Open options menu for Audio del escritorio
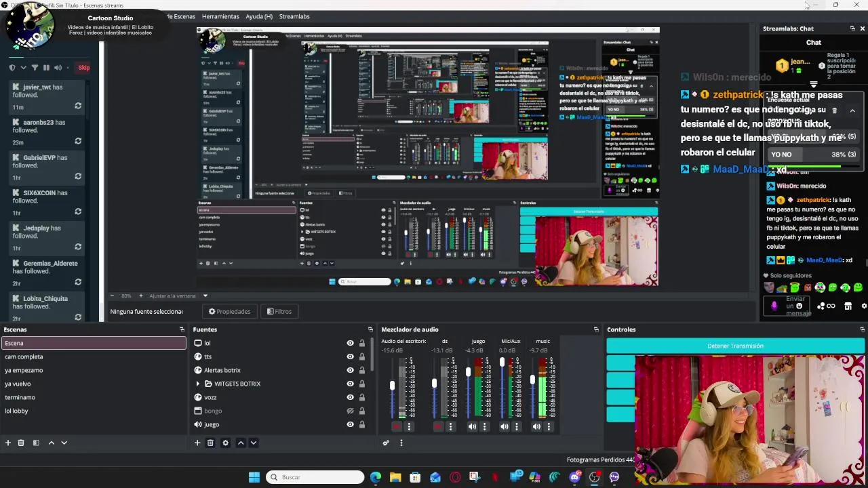 pyautogui.click(x=409, y=426)
